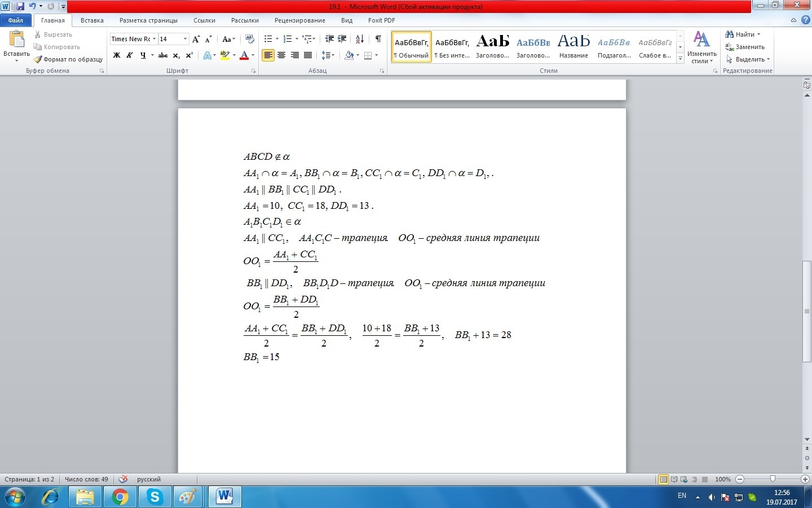Open Skype from the taskbar
Screen dimensions: 812x508
point(154,497)
